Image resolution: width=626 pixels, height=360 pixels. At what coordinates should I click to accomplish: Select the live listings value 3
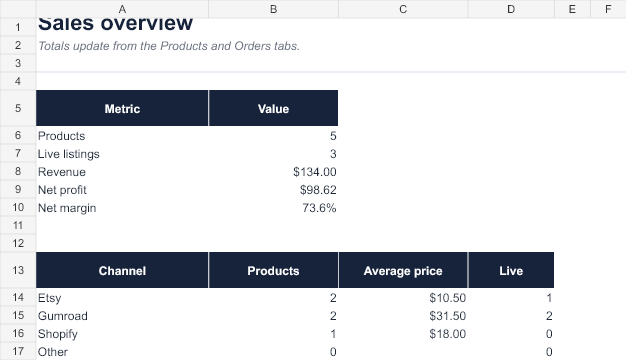[273, 154]
